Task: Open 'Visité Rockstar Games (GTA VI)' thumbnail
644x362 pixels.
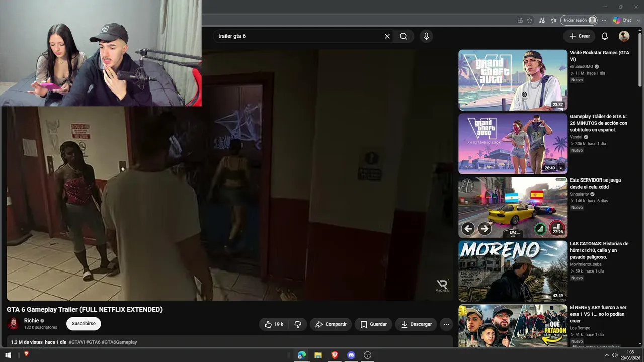Action: [x=513, y=80]
